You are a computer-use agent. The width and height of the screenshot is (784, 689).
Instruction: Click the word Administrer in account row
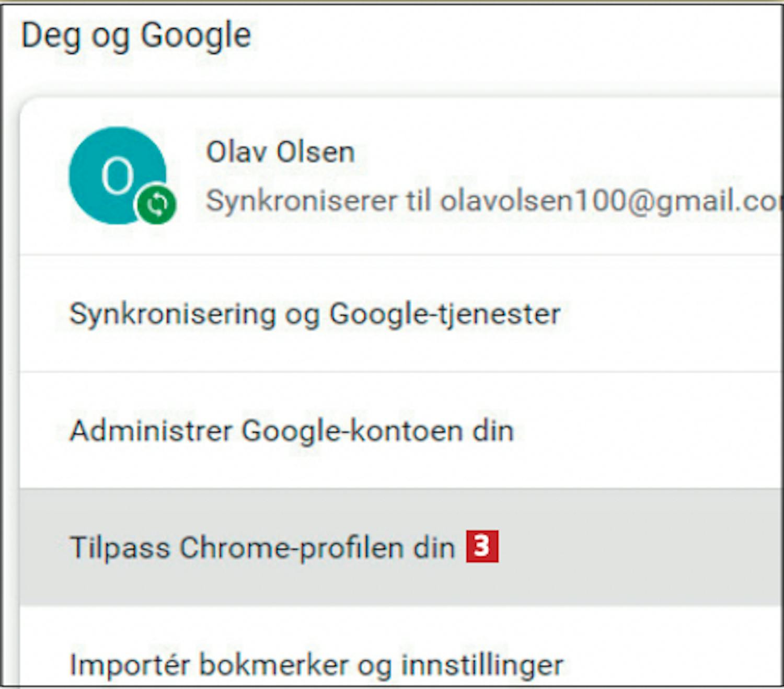tap(151, 431)
